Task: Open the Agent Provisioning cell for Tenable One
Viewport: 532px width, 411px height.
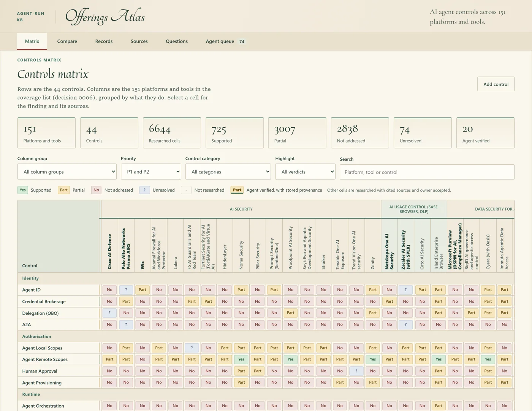Action: tap(340, 382)
